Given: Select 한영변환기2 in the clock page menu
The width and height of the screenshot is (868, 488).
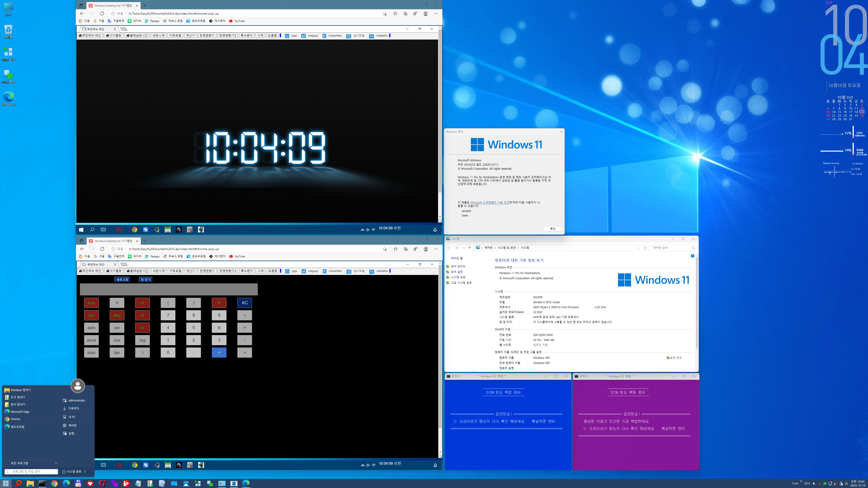Looking at the screenshot, I should (227, 35).
